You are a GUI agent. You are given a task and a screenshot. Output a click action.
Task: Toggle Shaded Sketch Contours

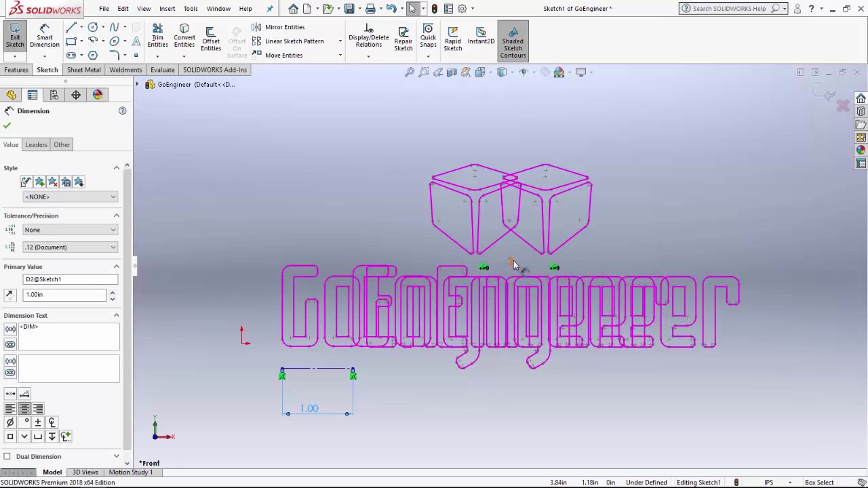click(513, 41)
